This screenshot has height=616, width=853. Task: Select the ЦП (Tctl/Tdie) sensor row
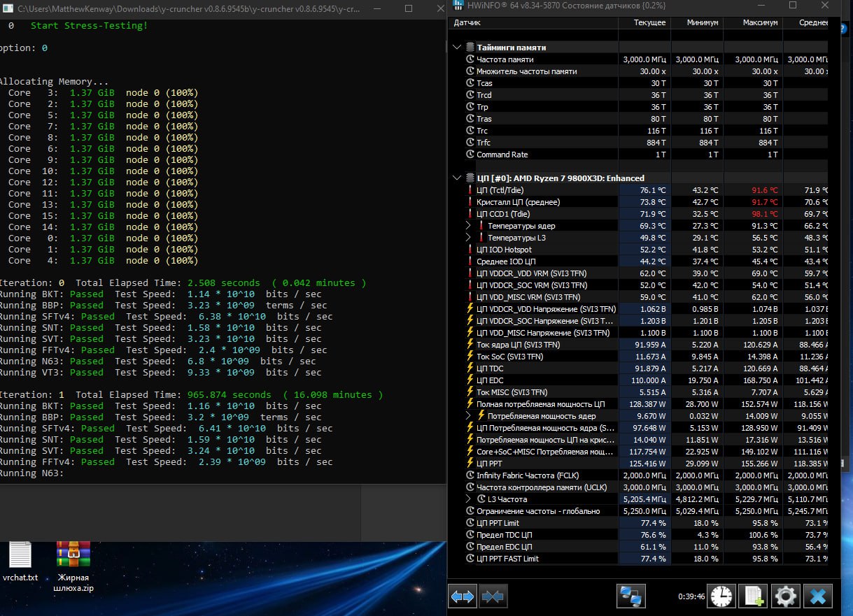click(x=500, y=190)
